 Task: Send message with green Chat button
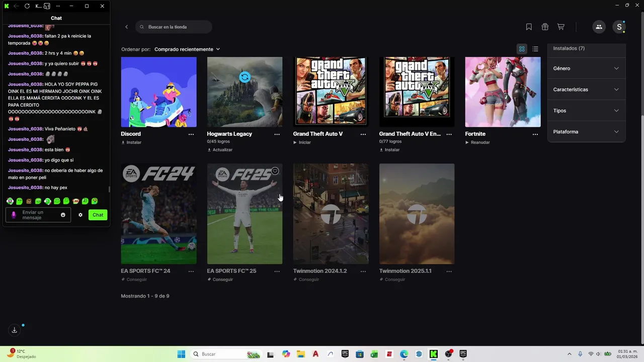pos(98,215)
